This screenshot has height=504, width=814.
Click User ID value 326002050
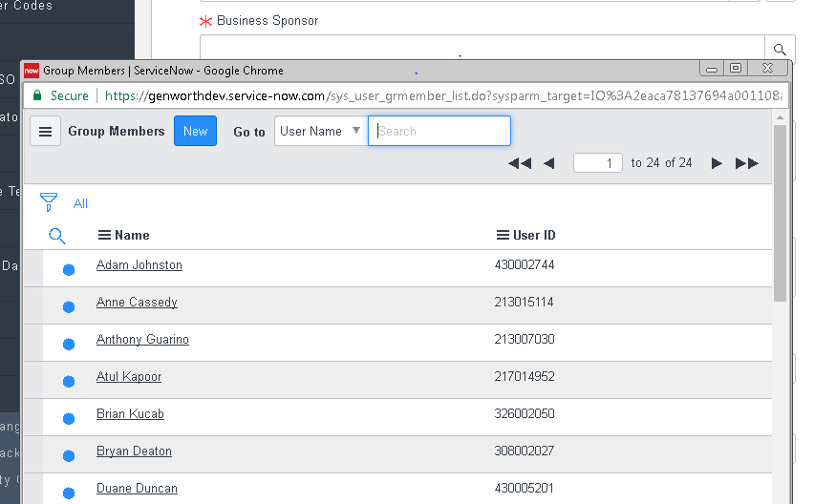(x=525, y=413)
